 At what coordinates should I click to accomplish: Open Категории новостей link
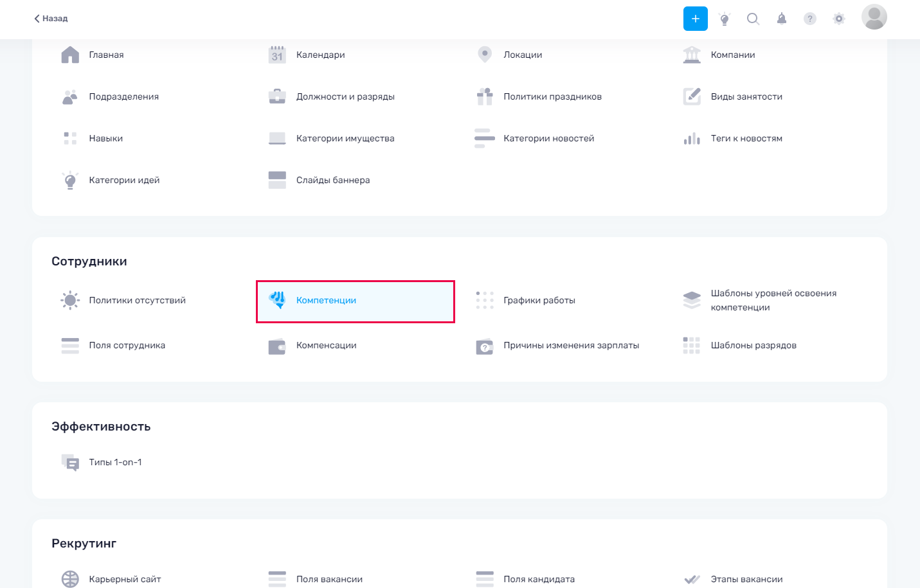tap(549, 138)
